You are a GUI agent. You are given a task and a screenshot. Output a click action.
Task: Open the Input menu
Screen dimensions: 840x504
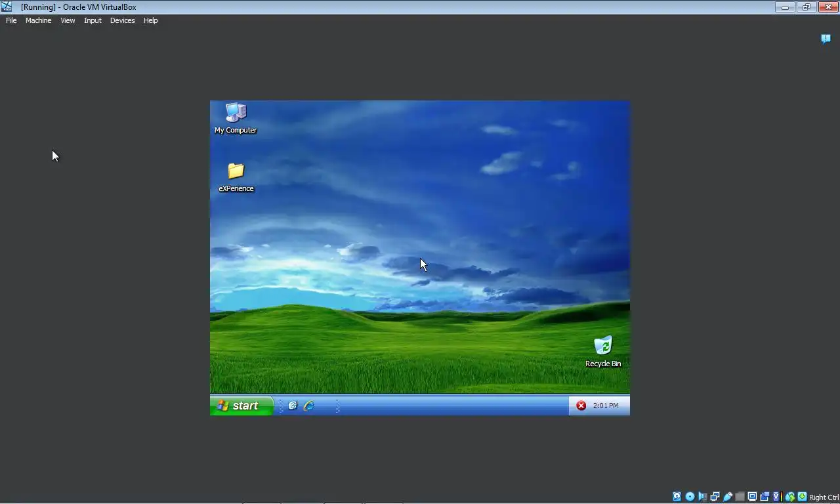click(x=93, y=20)
